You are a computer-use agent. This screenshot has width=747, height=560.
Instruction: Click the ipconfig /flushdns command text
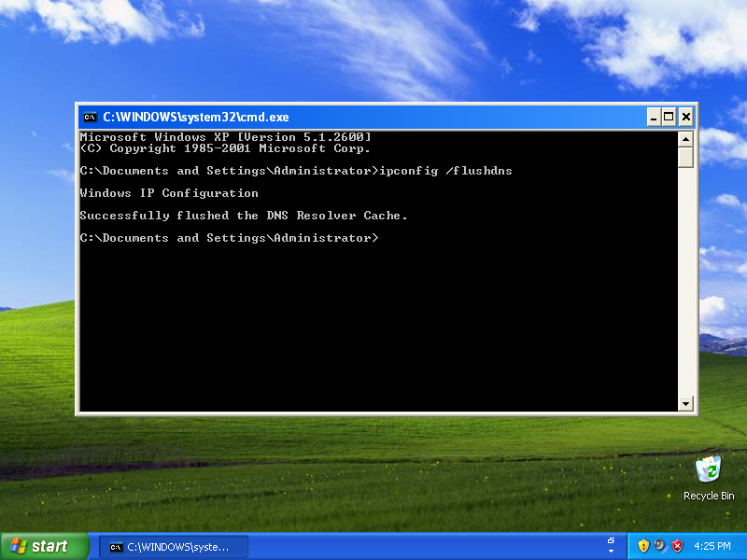(x=445, y=171)
